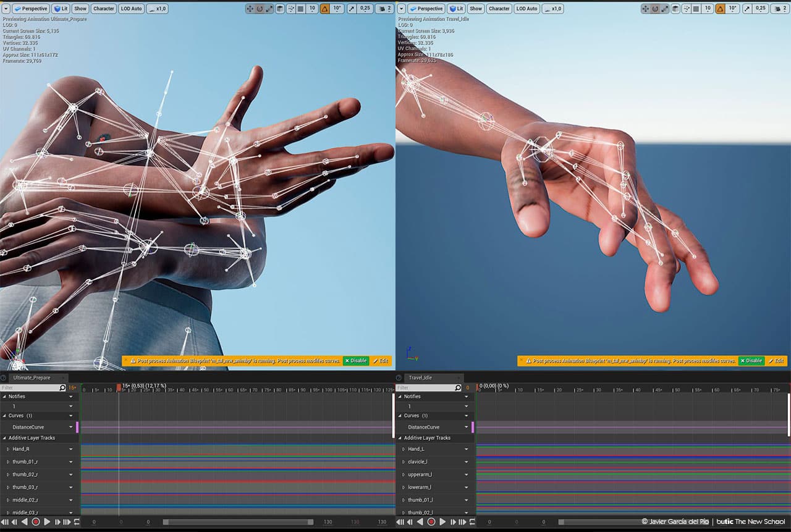Select translate gizmo mode in left viewport
Viewport: 791px width, 532px height.
pyautogui.click(x=250, y=9)
